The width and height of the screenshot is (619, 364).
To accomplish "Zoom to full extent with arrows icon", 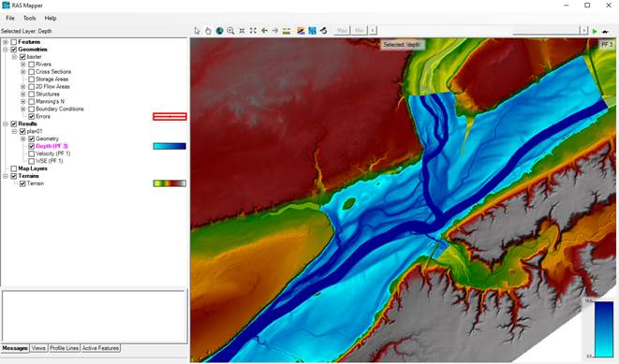I will coord(253,31).
